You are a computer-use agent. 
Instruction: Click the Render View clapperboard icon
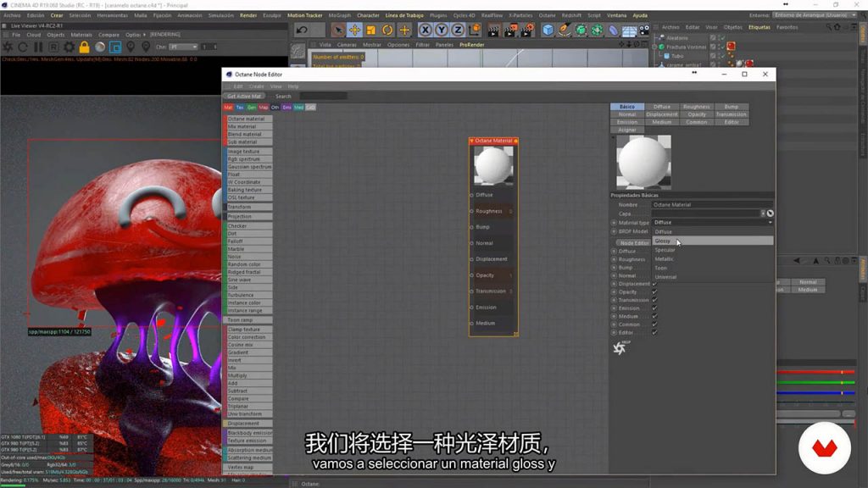coord(493,30)
